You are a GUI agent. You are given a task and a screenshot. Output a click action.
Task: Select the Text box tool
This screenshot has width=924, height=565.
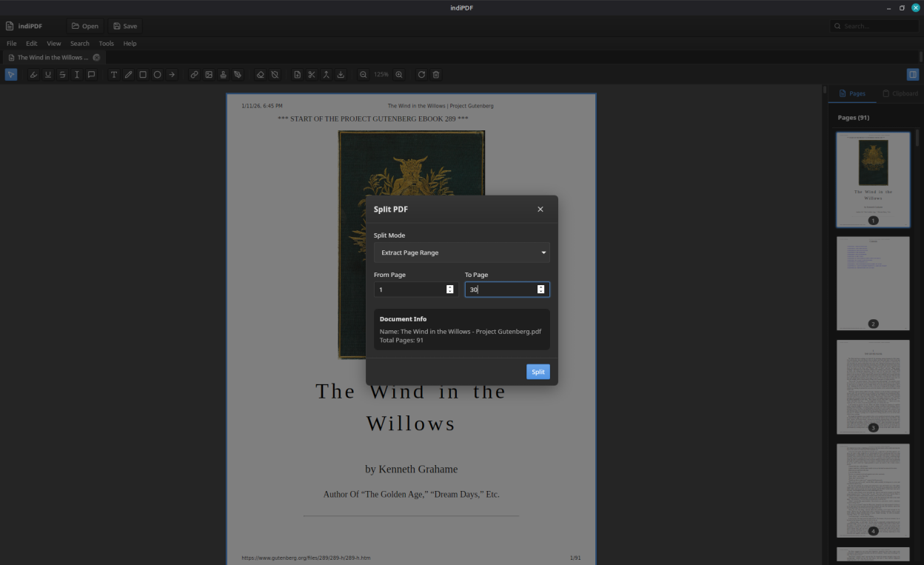pos(114,75)
